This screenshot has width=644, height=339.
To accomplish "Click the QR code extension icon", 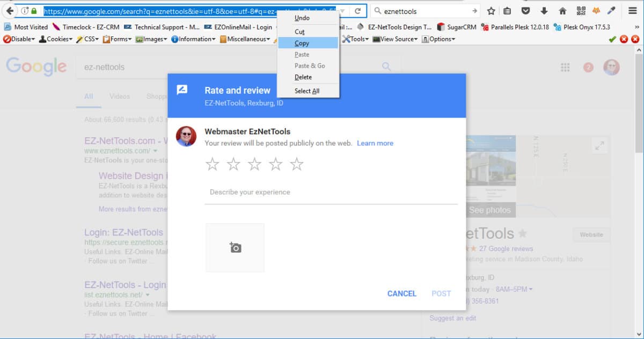I will coord(581,11).
